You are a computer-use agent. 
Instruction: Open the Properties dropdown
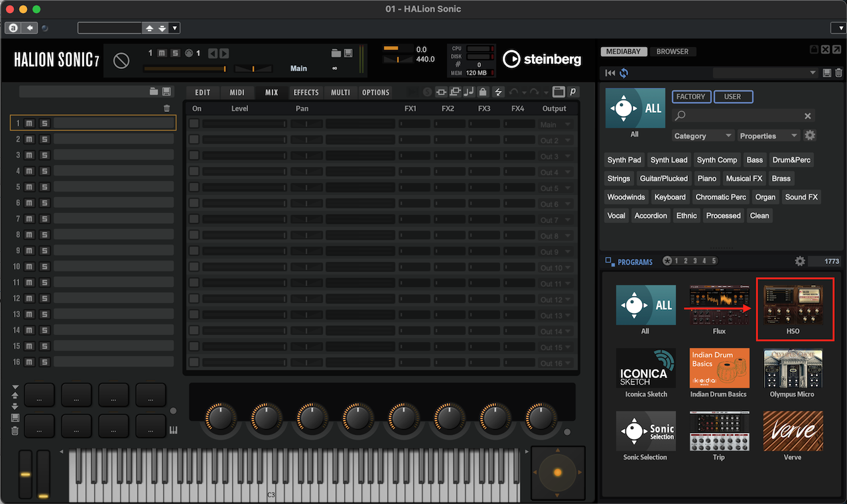click(x=769, y=135)
